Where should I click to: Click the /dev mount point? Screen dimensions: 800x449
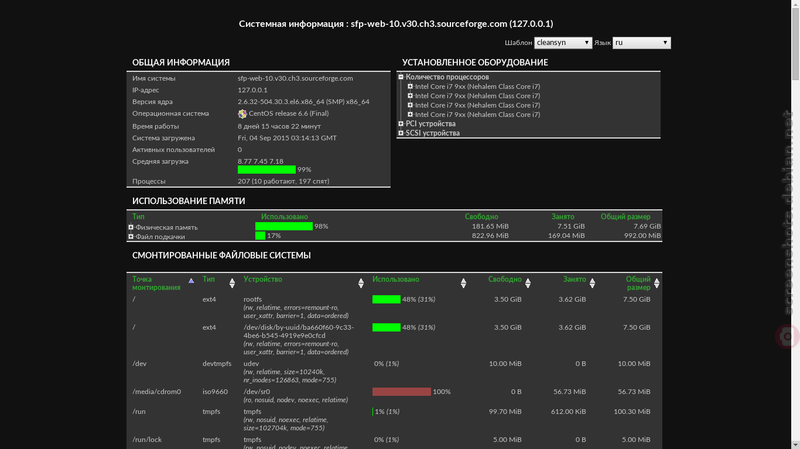click(139, 364)
